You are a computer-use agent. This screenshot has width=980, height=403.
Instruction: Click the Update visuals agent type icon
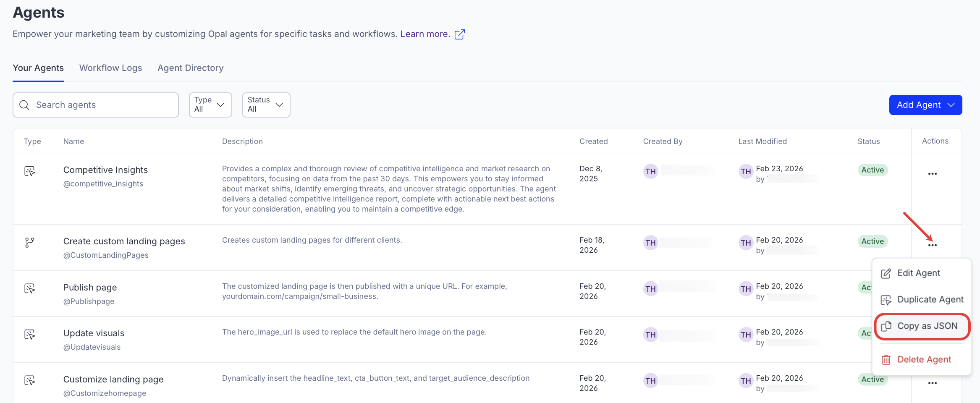pos(29,335)
